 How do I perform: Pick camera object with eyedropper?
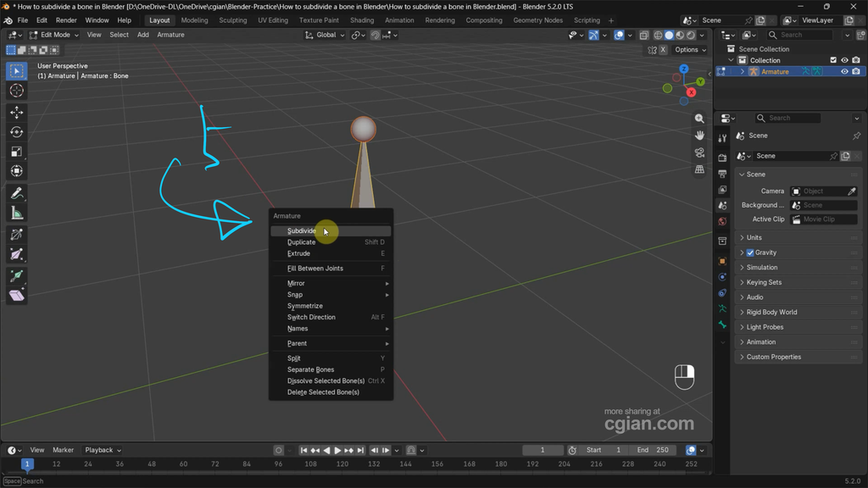tap(852, 191)
